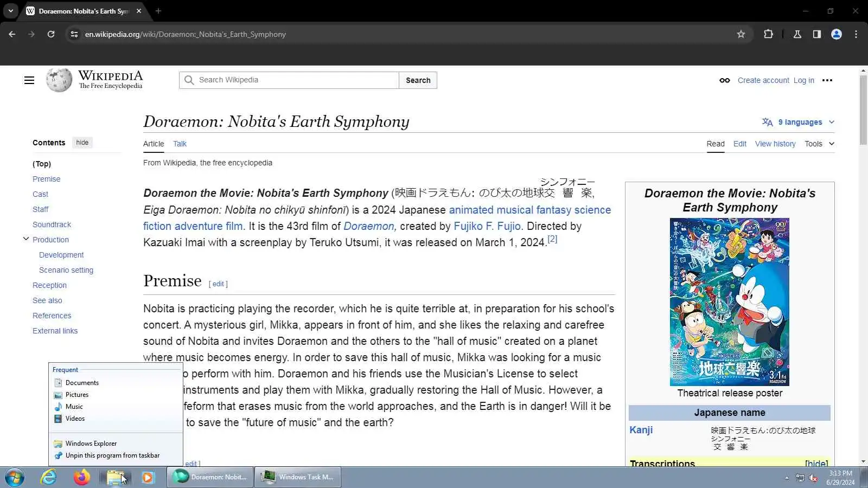Jump to External links section
Viewport: 868px width, 488px height.
(x=55, y=331)
